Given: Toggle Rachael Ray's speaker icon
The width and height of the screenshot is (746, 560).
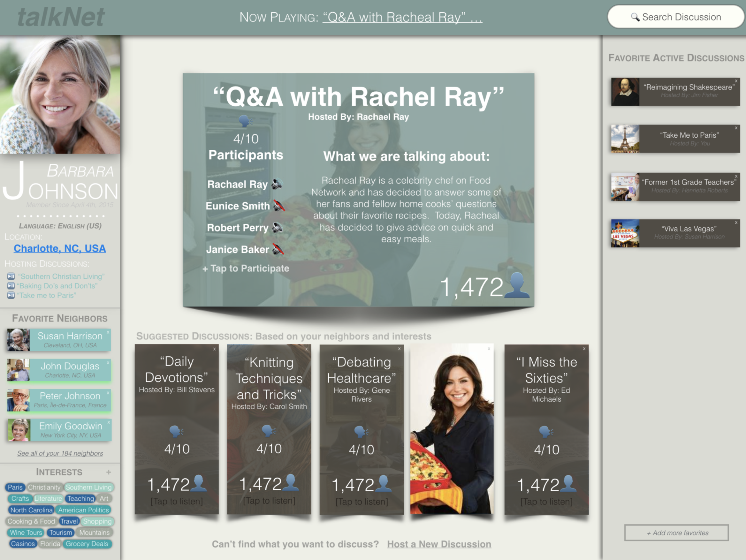Looking at the screenshot, I should coord(277,184).
